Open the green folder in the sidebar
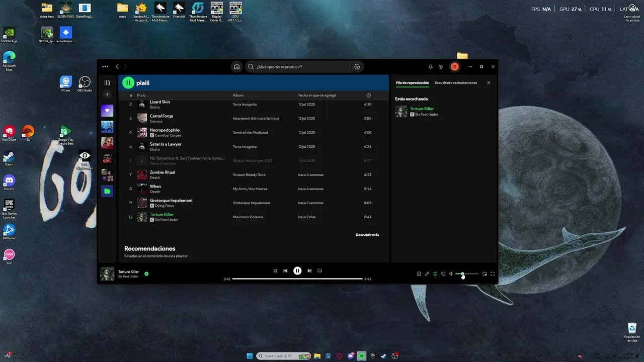The image size is (644, 362). (x=107, y=191)
